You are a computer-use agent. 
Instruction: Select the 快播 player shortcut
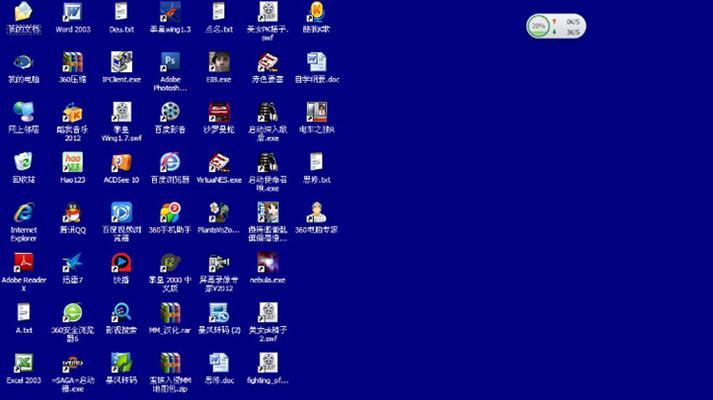pos(121,263)
